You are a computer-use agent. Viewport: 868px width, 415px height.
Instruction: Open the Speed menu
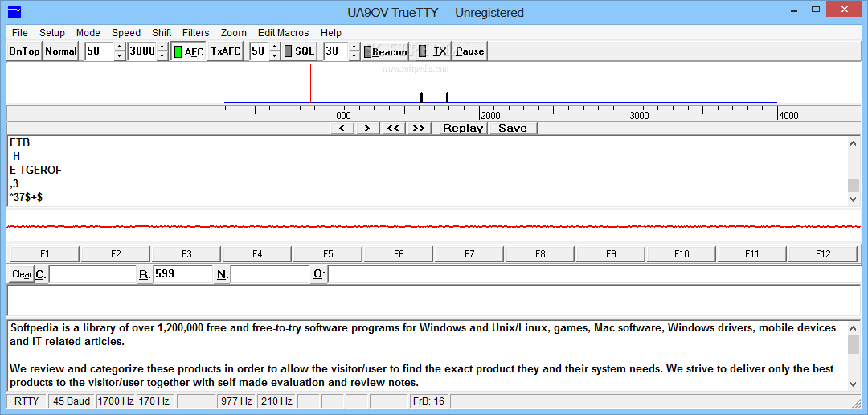pos(126,33)
